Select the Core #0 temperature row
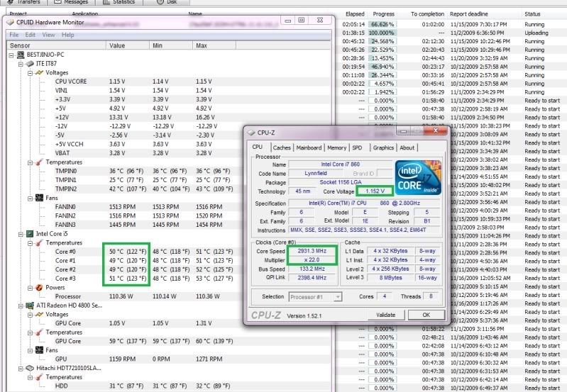The height and width of the screenshot is (392, 567). pos(65,252)
